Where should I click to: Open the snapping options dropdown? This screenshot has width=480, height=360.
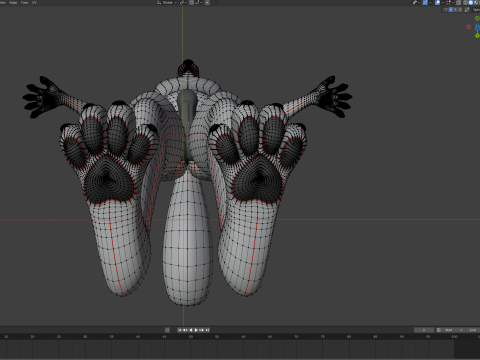199,2
